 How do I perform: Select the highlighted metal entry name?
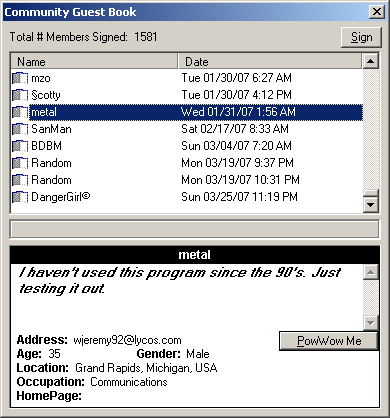[x=44, y=112]
